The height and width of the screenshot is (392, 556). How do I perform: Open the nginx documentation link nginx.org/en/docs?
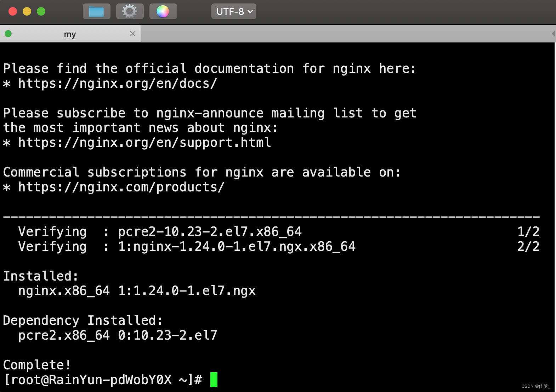(117, 83)
